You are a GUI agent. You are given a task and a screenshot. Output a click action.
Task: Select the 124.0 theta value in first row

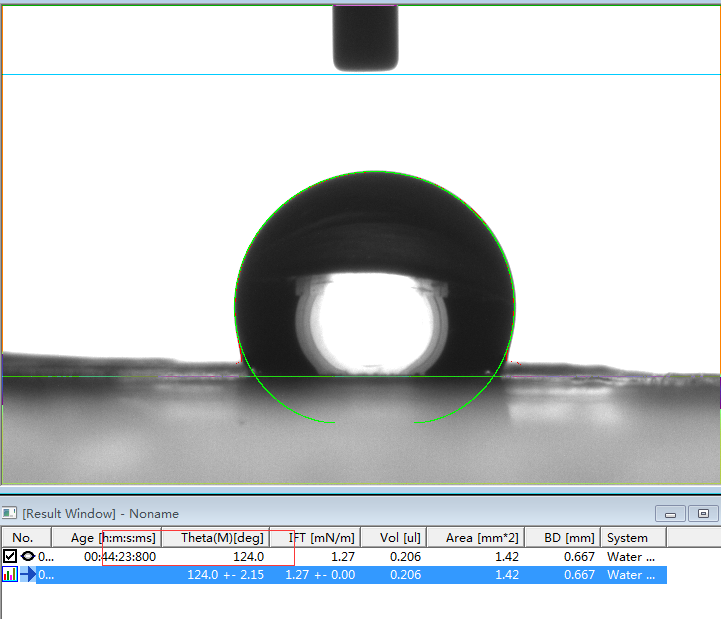coord(248,557)
